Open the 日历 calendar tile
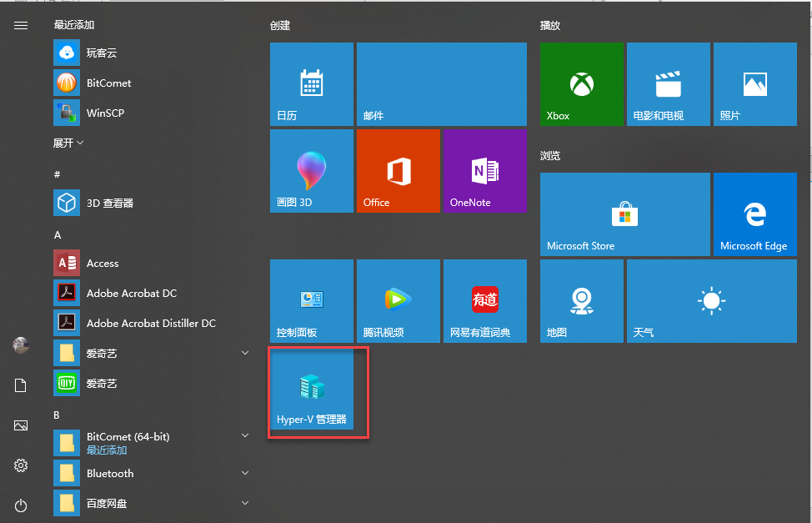Image resolution: width=812 pixels, height=523 pixels. coord(312,84)
